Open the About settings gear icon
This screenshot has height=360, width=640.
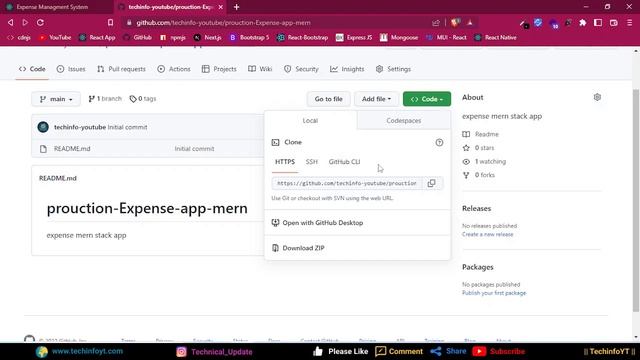coord(597,97)
